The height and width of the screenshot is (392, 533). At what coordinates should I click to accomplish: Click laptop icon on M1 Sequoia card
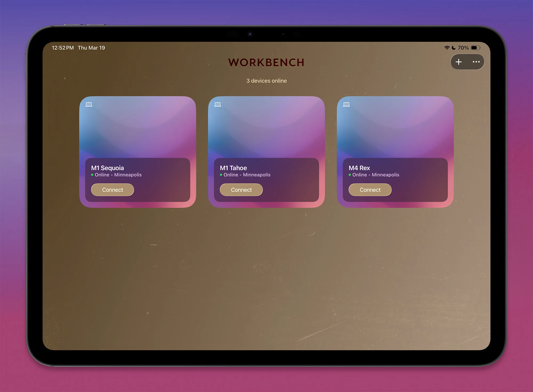click(x=89, y=104)
